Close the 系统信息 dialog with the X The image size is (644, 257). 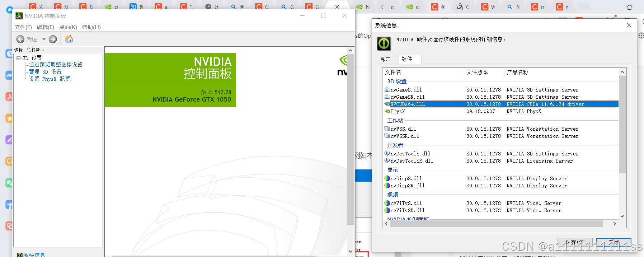coord(629,25)
